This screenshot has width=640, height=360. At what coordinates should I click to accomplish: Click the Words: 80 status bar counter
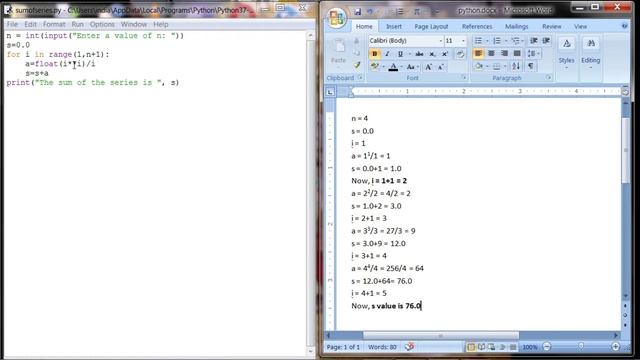[x=382, y=347]
